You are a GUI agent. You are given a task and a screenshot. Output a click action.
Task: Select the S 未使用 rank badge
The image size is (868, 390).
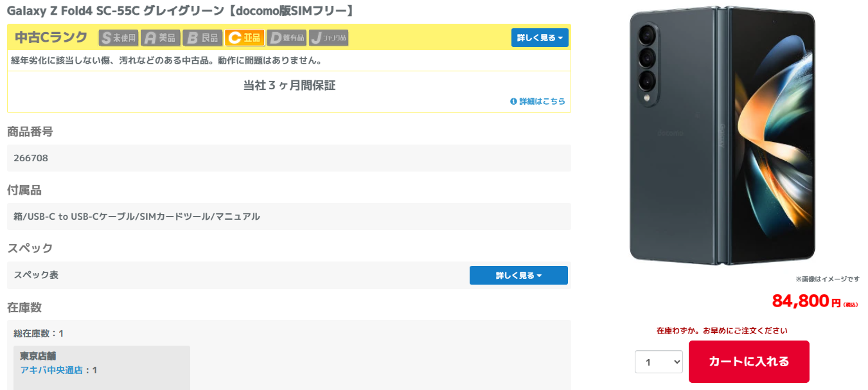pos(118,38)
